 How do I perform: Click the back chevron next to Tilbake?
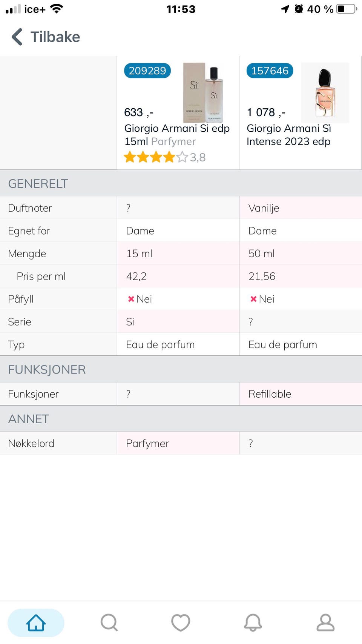[x=15, y=37]
